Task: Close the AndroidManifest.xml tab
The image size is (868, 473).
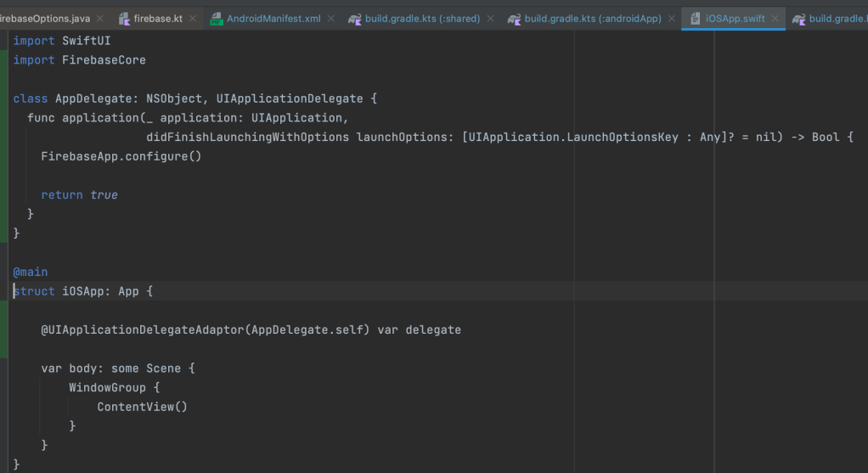Action: [331, 18]
